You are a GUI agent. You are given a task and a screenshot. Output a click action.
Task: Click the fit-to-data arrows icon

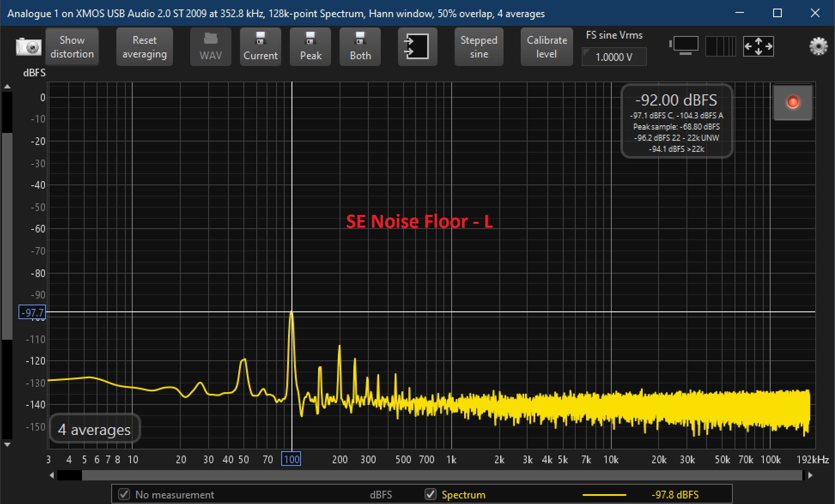tap(758, 46)
